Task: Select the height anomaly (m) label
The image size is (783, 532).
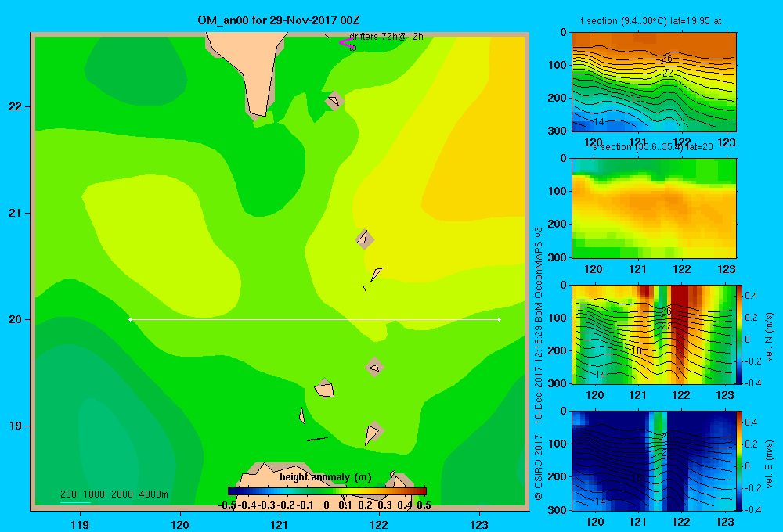Action: point(326,477)
